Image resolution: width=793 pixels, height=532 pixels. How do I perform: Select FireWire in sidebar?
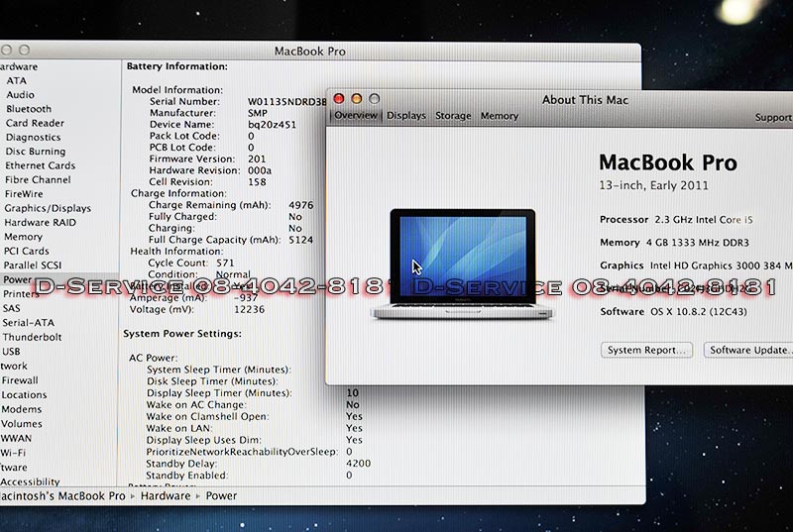pos(24,194)
